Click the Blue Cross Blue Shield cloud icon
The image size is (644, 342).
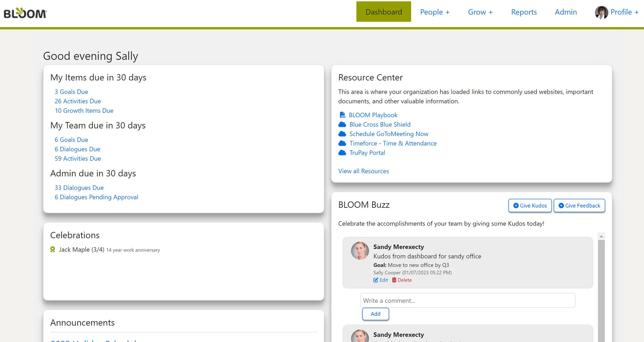(x=342, y=125)
